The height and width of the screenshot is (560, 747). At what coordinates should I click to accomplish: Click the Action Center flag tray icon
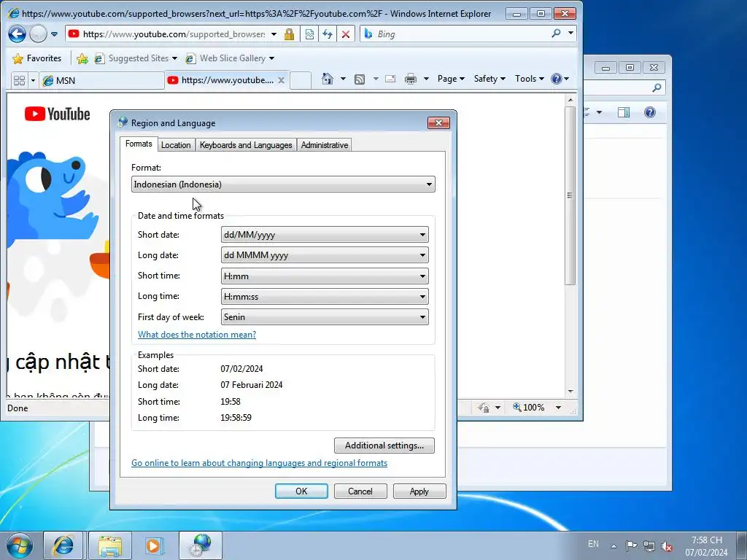pos(631,545)
